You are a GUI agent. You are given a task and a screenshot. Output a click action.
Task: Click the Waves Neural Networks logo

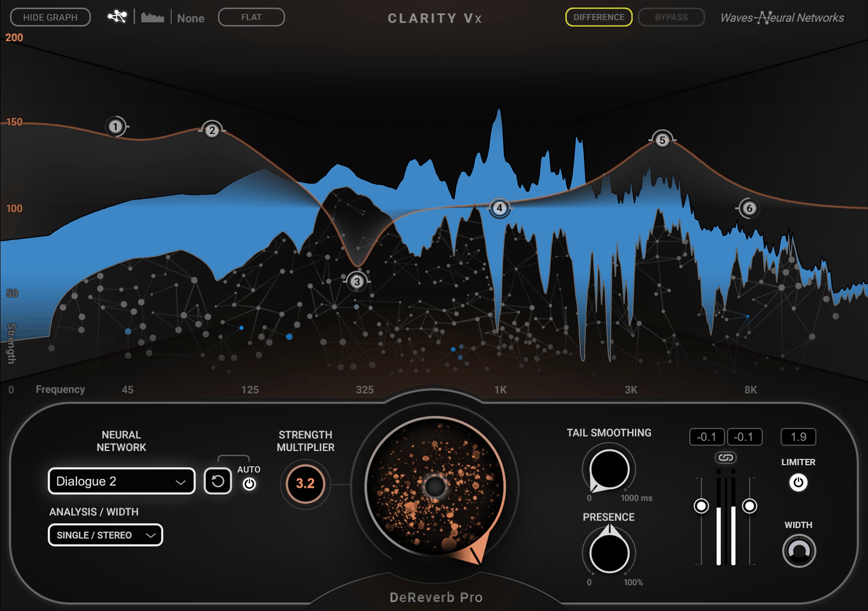pos(782,17)
